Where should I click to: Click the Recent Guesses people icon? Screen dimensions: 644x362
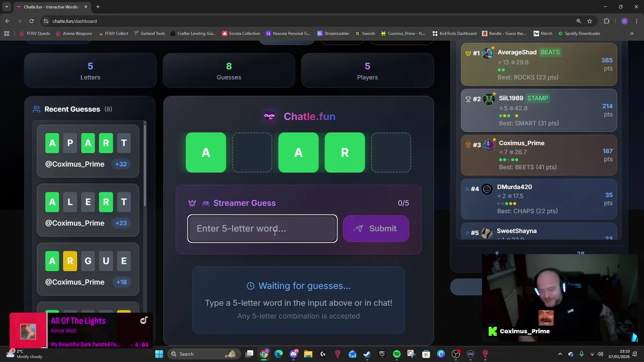[x=36, y=109]
